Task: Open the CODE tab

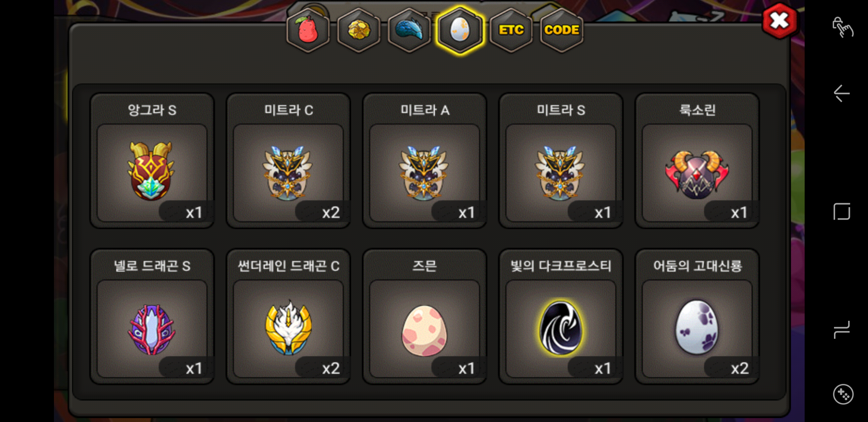Action: coord(562,30)
